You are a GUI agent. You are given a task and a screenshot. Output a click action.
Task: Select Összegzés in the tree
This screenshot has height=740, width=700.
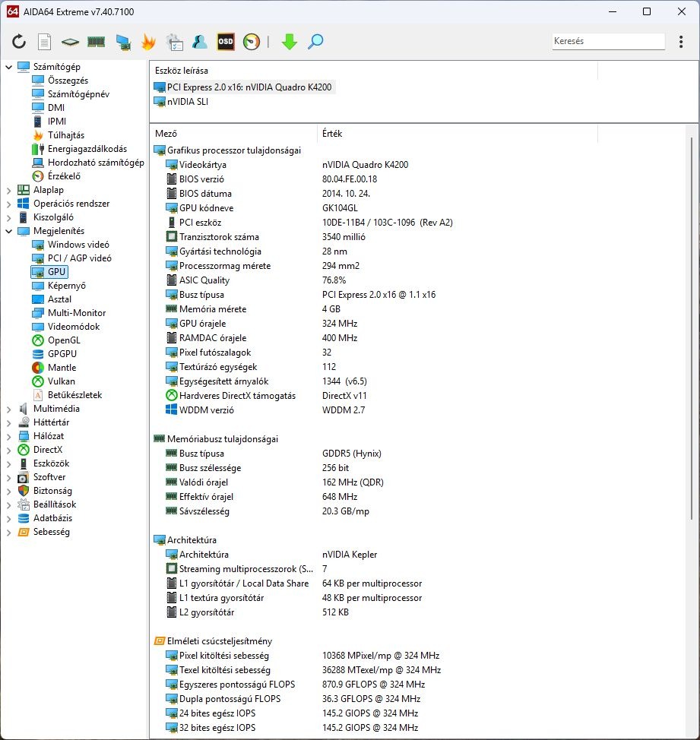click(x=68, y=81)
